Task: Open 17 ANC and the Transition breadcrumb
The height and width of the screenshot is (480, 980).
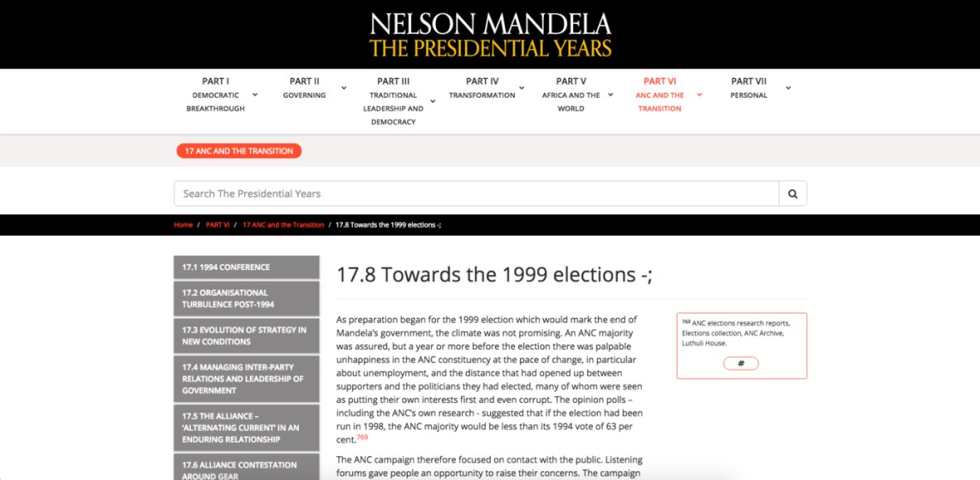Action: [283, 225]
